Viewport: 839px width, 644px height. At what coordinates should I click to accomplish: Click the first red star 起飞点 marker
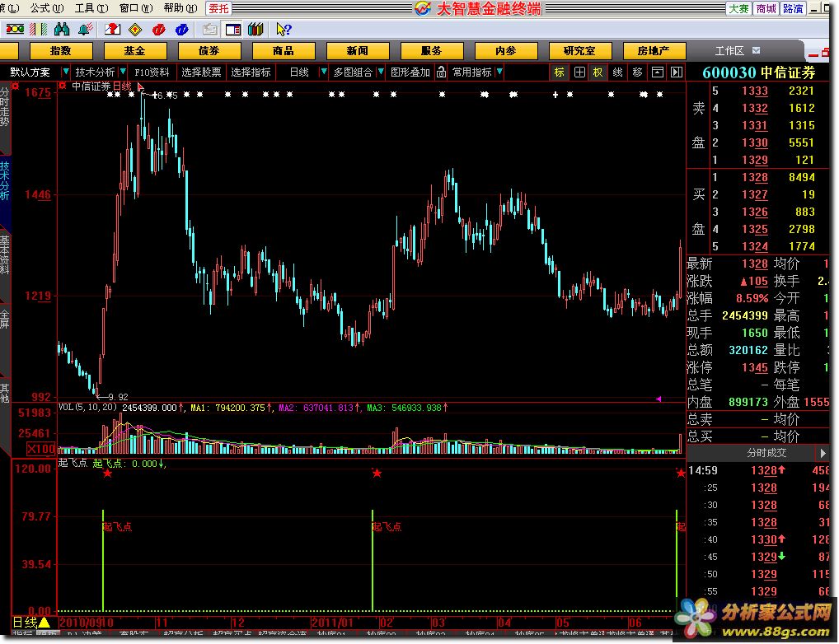point(107,474)
